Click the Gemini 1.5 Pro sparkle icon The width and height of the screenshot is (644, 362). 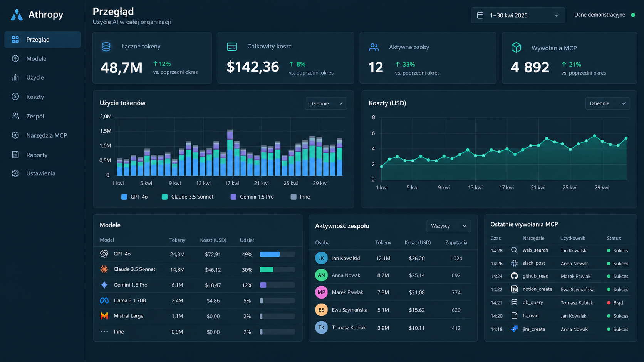[104, 285]
